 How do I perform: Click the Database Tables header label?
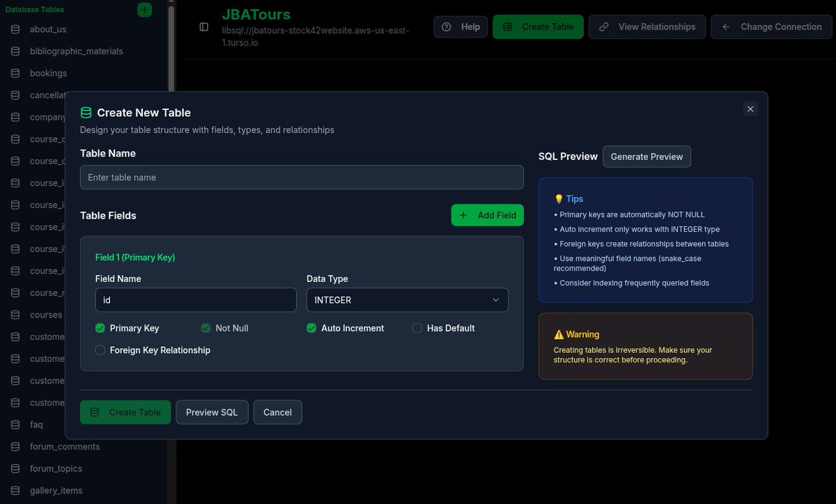[36, 9]
